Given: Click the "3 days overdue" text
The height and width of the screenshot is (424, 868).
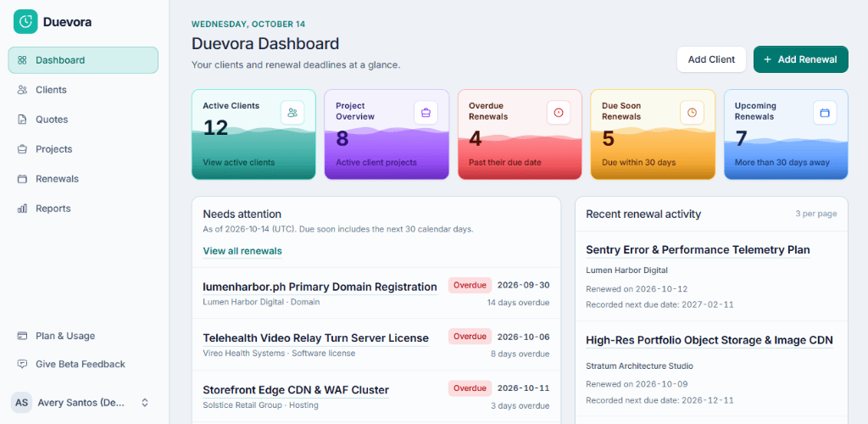Looking at the screenshot, I should [520, 405].
